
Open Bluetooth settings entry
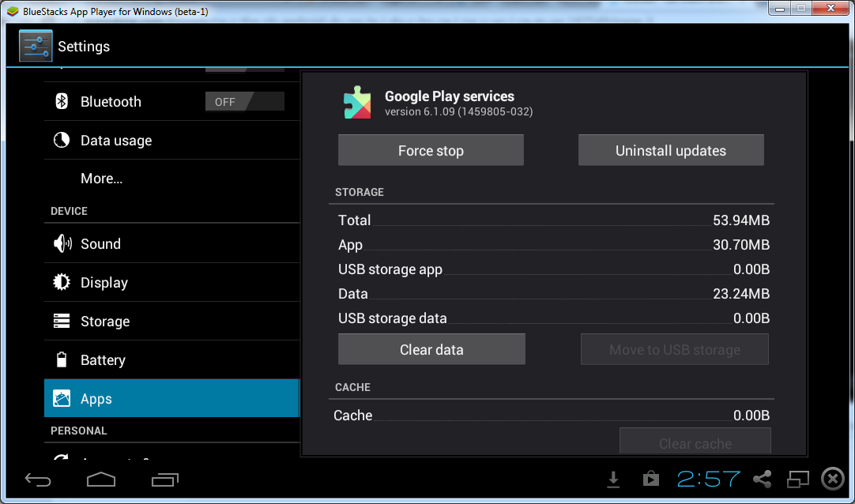click(171, 101)
